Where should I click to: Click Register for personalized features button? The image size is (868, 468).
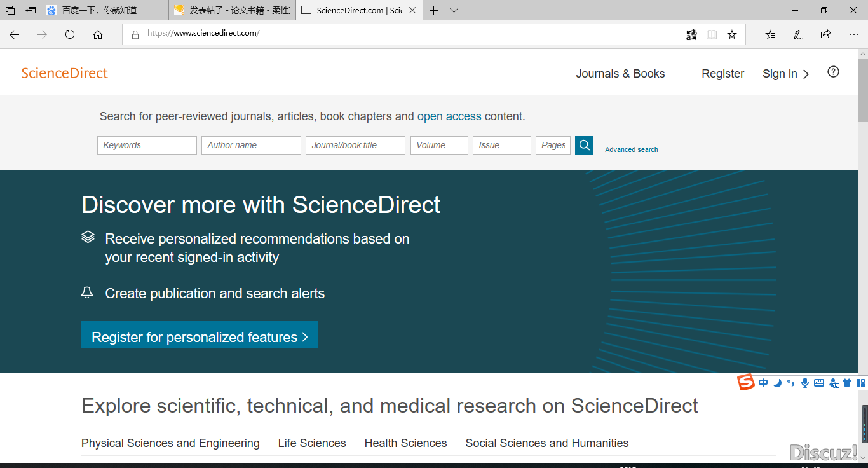(200, 335)
